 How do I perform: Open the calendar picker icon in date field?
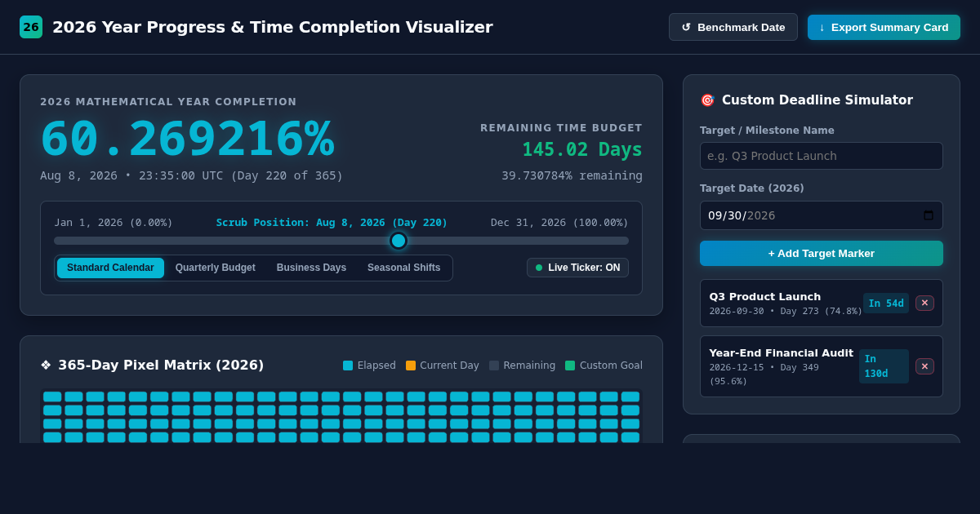(929, 215)
